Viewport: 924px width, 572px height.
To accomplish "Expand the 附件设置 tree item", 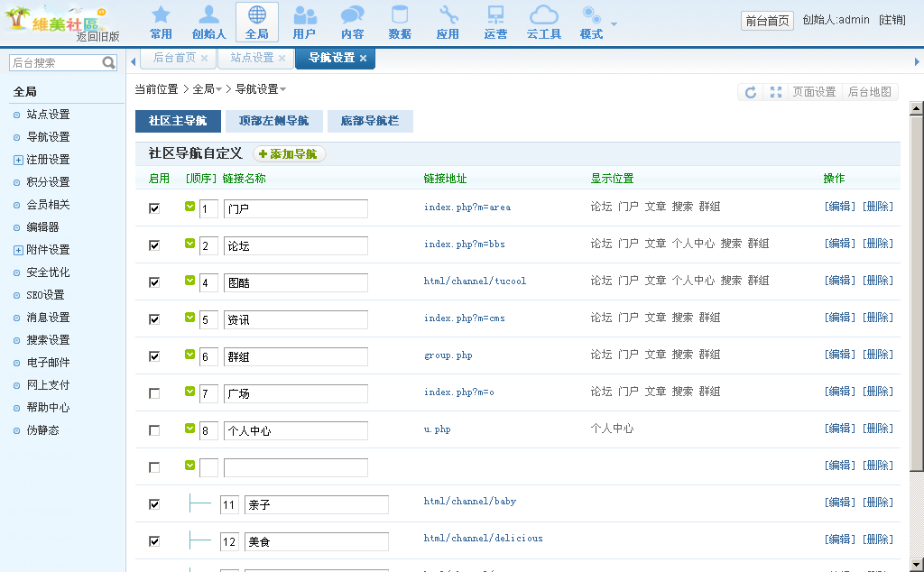I will click(18, 250).
